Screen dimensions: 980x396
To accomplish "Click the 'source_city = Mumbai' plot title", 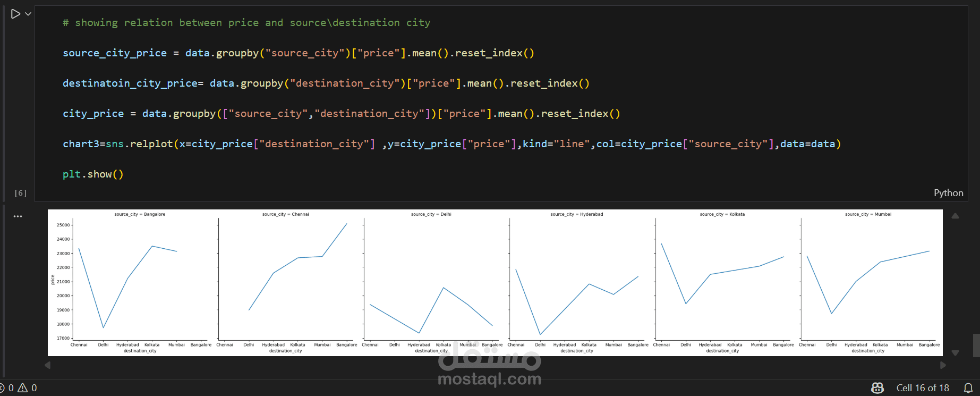I will point(868,214).
